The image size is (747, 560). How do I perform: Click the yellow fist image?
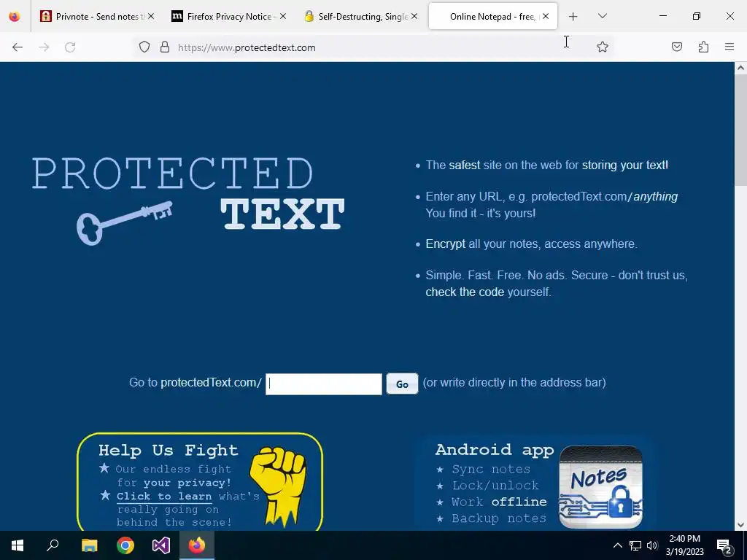coord(279,486)
